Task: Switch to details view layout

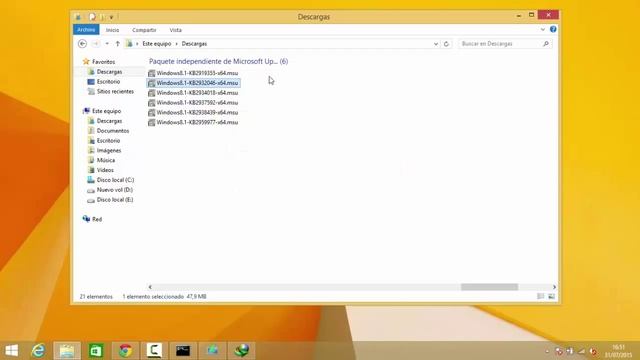Action: [540, 296]
